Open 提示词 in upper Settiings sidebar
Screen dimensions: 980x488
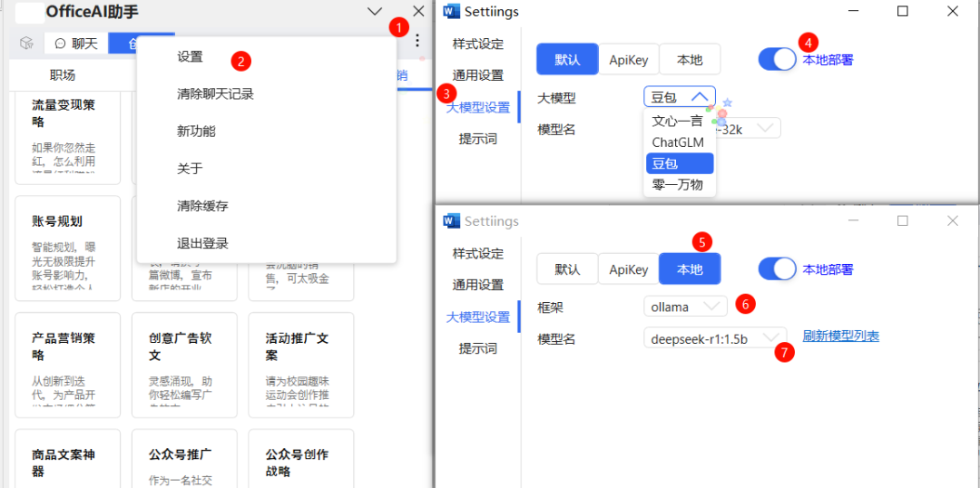coord(478,139)
